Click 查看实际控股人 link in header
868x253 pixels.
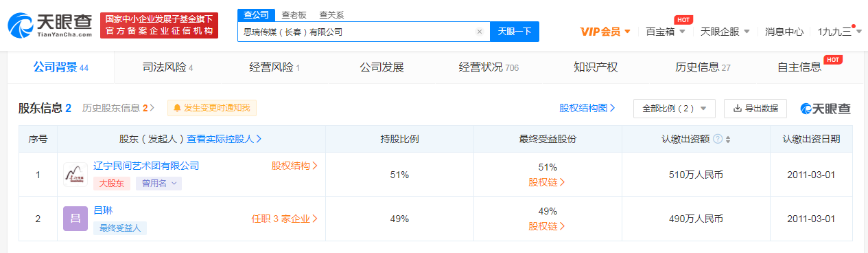224,139
